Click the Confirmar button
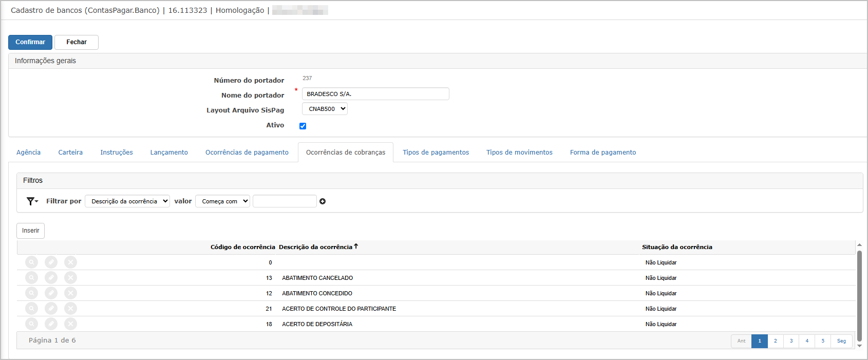The image size is (868, 360). 30,42
